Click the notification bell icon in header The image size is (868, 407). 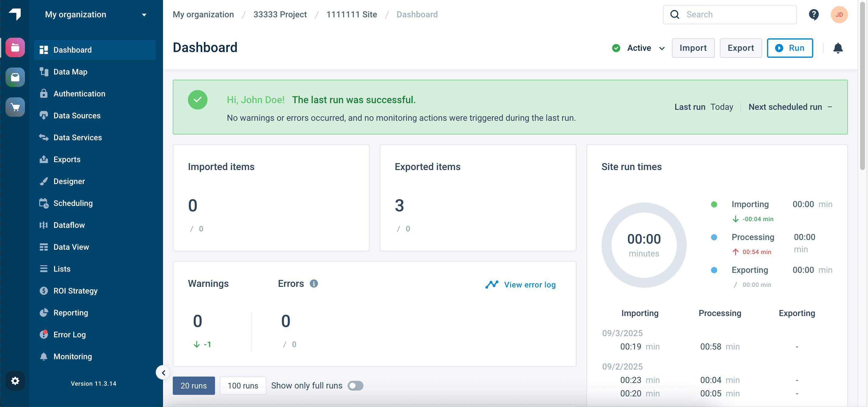[x=838, y=48]
